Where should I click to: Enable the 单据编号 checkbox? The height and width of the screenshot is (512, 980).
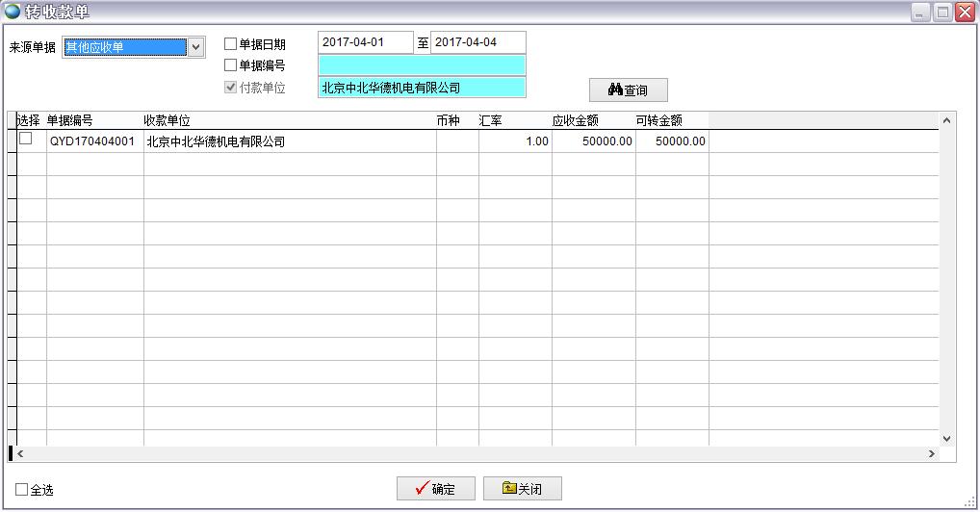point(230,65)
